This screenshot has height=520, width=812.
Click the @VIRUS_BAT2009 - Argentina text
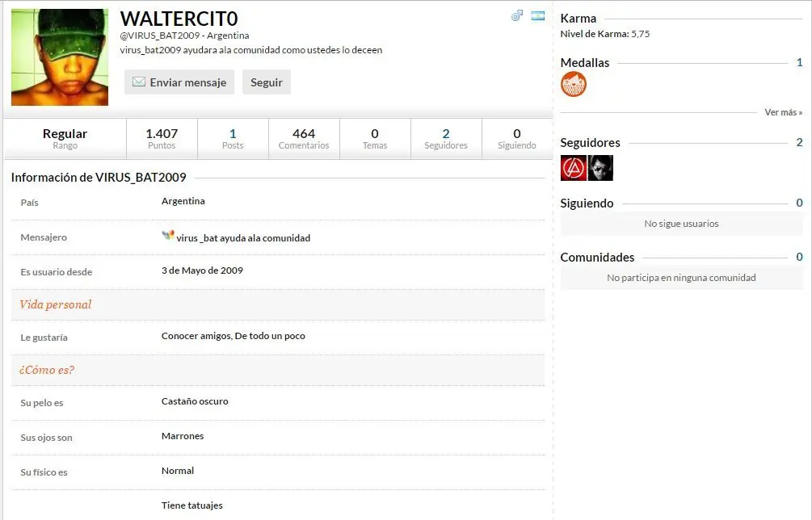[x=184, y=36]
